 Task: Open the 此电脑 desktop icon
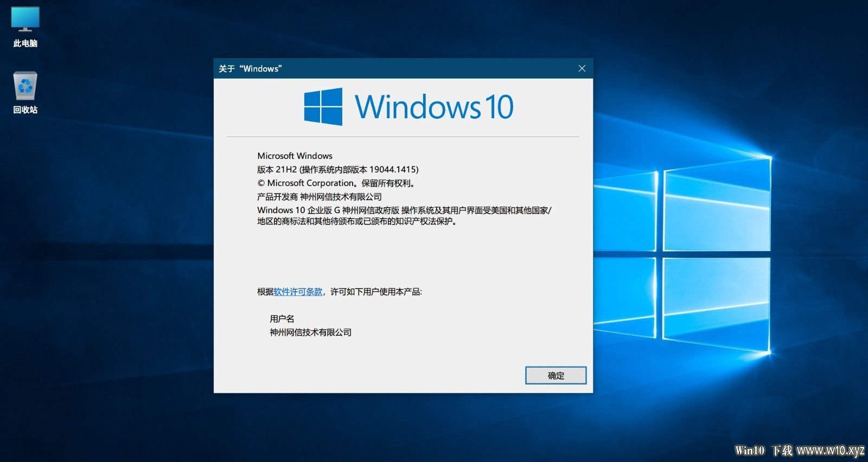25,27
